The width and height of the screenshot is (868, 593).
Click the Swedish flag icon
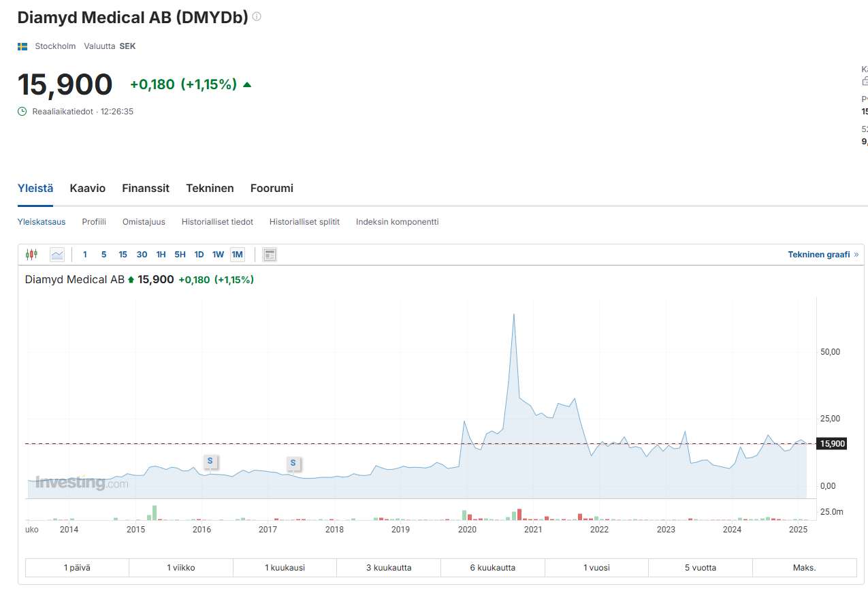tap(22, 46)
